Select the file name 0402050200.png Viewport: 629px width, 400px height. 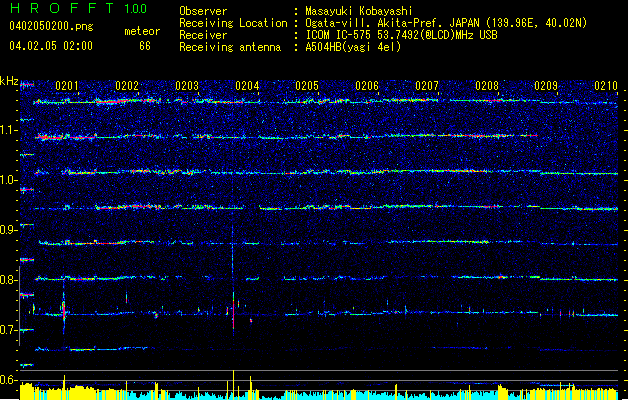51,26
